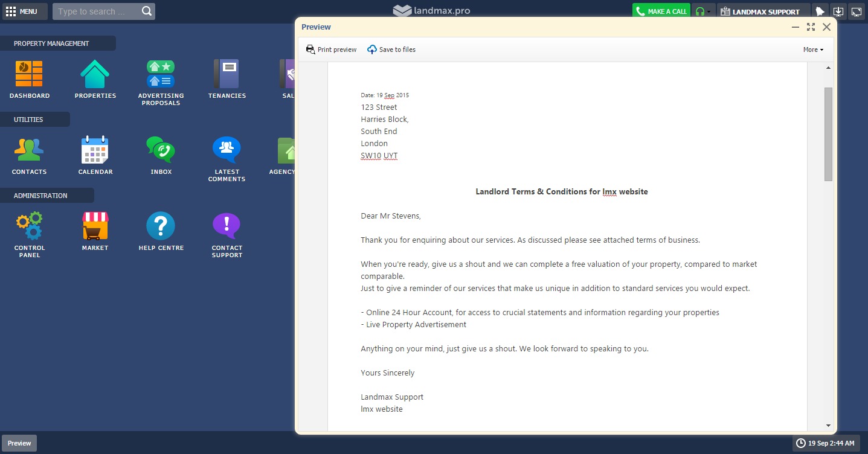This screenshot has height=454, width=868.
Task: Open Latest Comments
Action: (x=227, y=150)
